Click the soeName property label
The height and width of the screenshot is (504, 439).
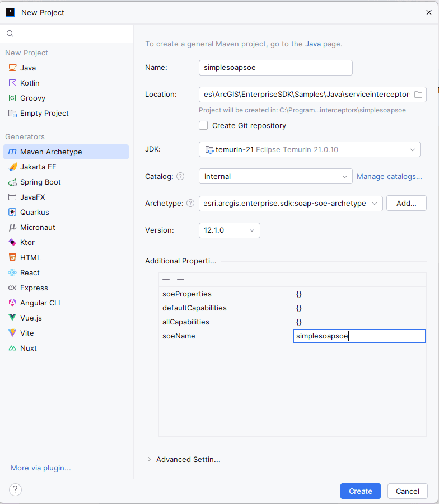179,336
